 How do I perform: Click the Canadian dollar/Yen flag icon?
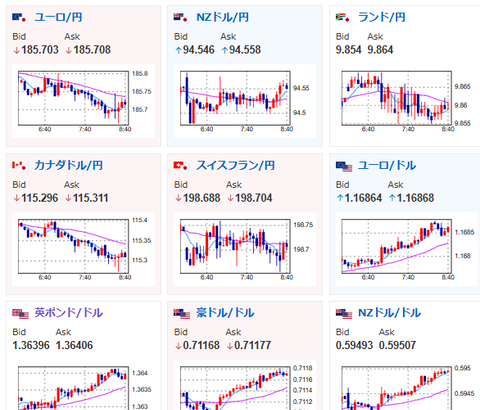pyautogui.click(x=19, y=165)
